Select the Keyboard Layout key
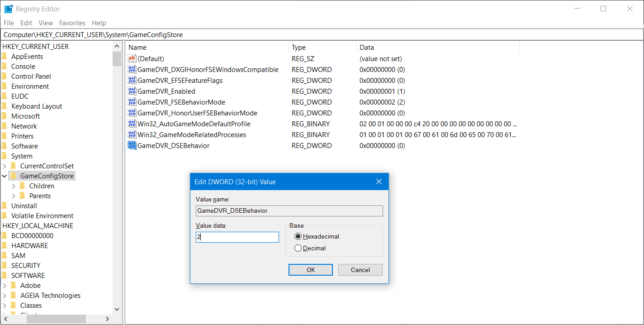The width and height of the screenshot is (644, 325). 37,106
